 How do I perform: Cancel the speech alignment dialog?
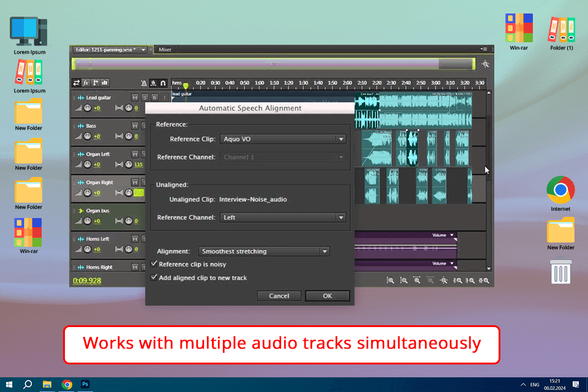click(x=279, y=296)
